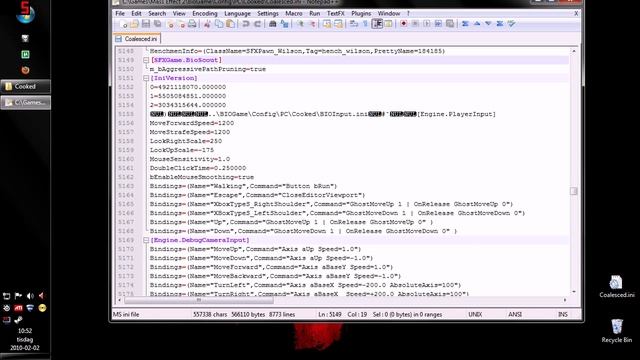The width and height of the screenshot is (640, 360).
Task: Click the Close document toolbar icon
Action: [x=171, y=24]
